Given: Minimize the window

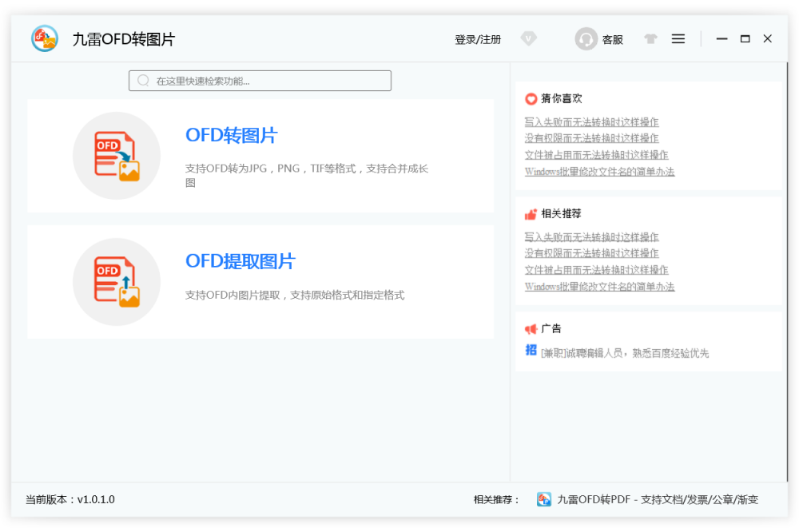Looking at the screenshot, I should (721, 38).
